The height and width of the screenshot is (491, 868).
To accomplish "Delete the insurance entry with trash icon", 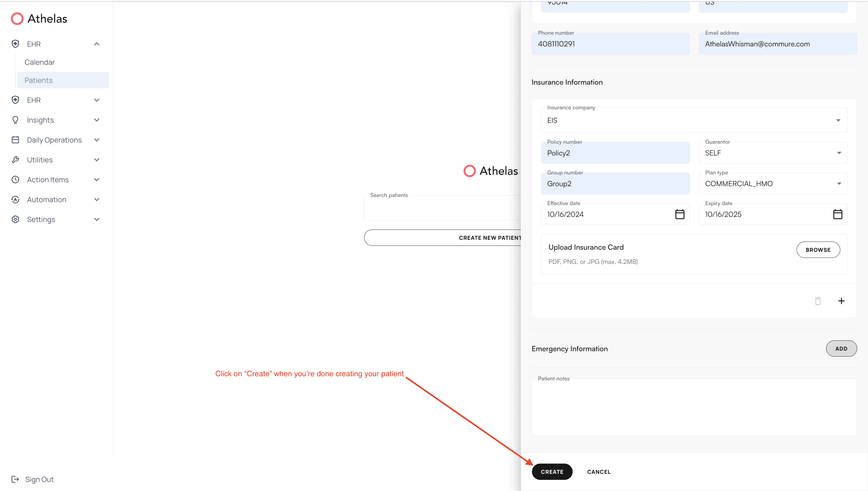I will tap(817, 300).
